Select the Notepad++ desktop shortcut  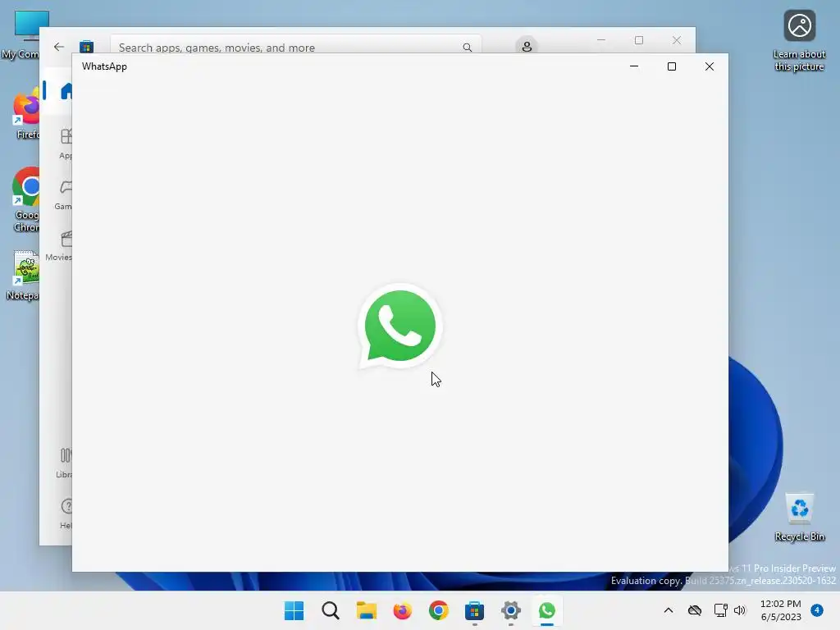click(x=22, y=276)
